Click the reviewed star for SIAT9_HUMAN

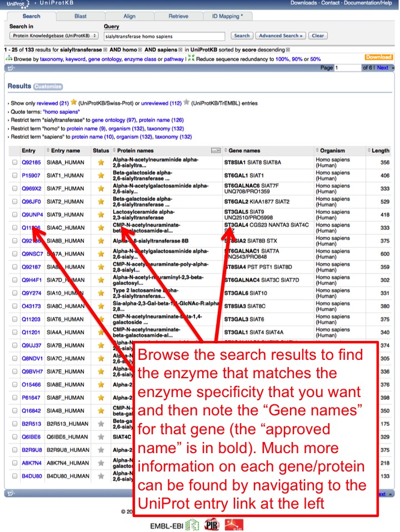[x=101, y=215]
